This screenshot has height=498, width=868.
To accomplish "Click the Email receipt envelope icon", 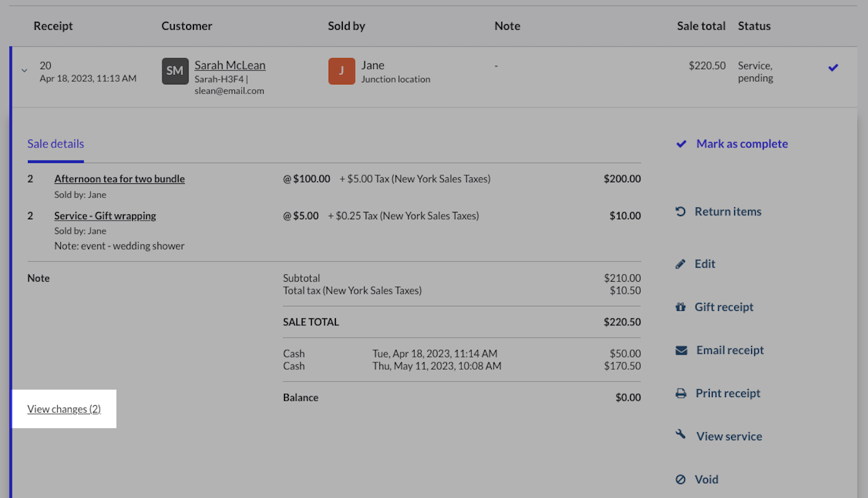I will tap(681, 351).
